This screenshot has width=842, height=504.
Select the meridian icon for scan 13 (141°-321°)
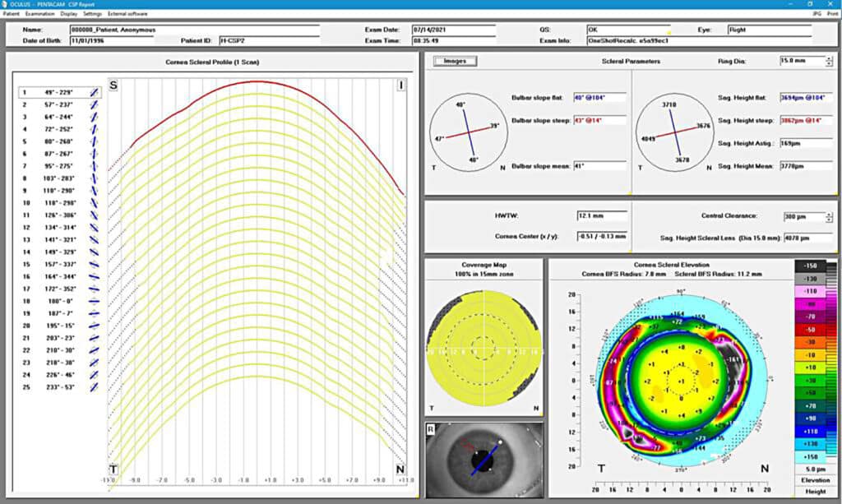click(94, 240)
